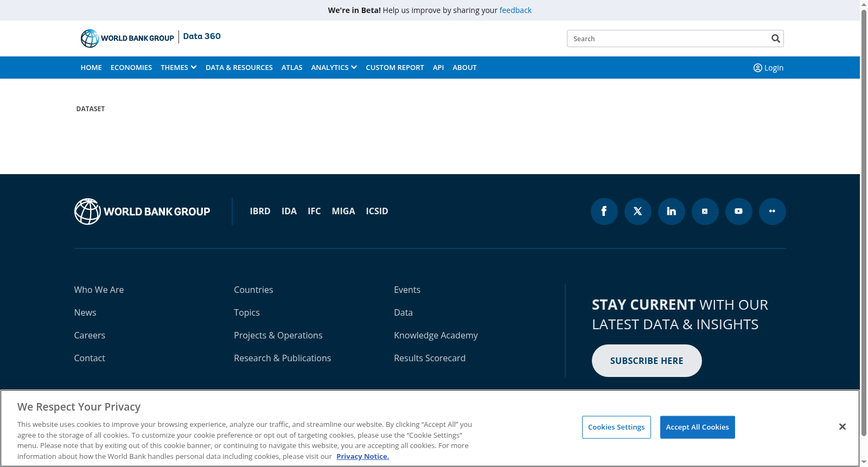
Task: Open the Economies menu item
Action: click(x=131, y=68)
